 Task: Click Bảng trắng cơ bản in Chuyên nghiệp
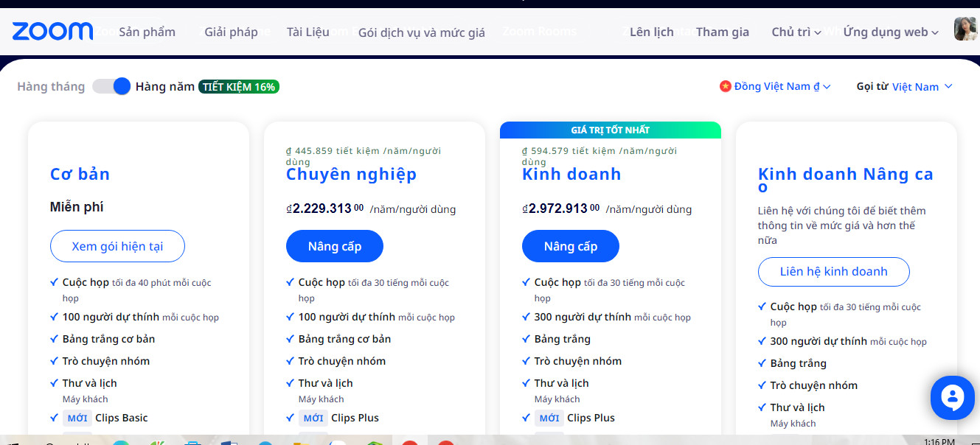tap(345, 339)
